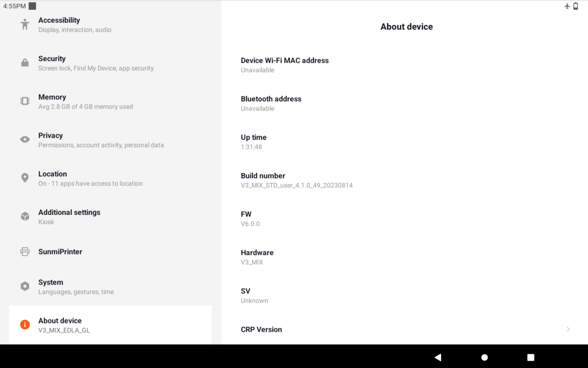The image size is (588, 368).
Task: Click the orange About device info icon
Action: pyautogui.click(x=25, y=325)
